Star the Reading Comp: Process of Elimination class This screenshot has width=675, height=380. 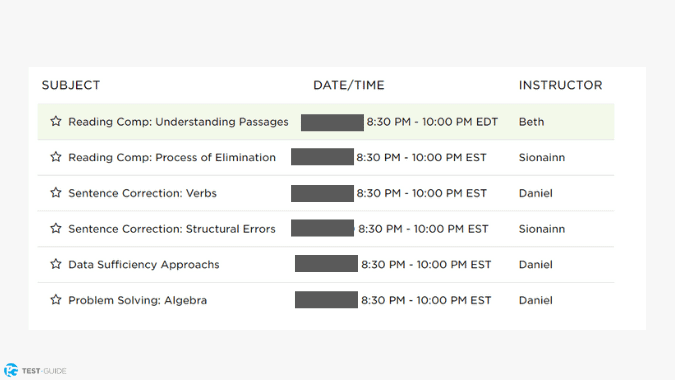(56, 157)
